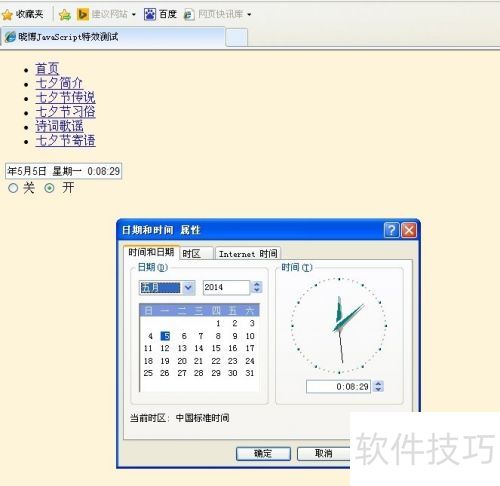Image resolution: width=500 pixels, height=486 pixels.
Task: Select the 开 radio button
Action: [x=49, y=188]
